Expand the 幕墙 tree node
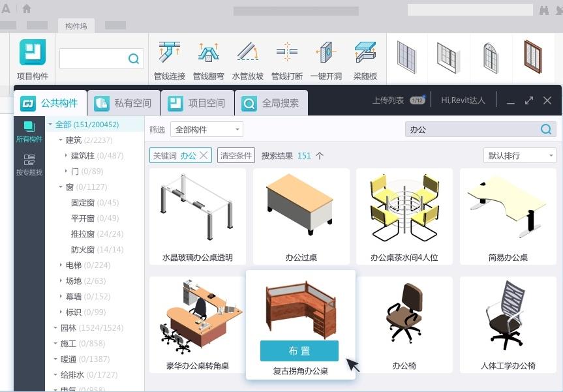 click(61, 297)
